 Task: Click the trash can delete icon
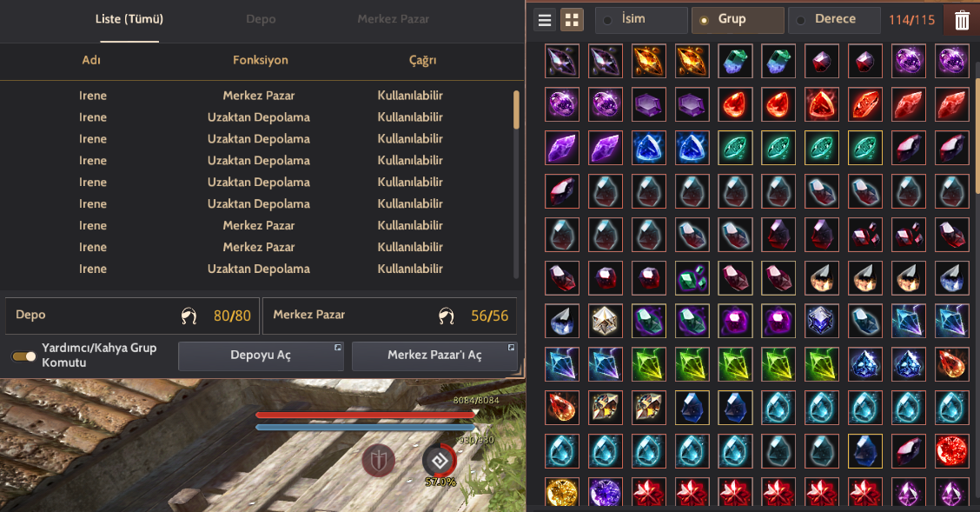coord(962,20)
